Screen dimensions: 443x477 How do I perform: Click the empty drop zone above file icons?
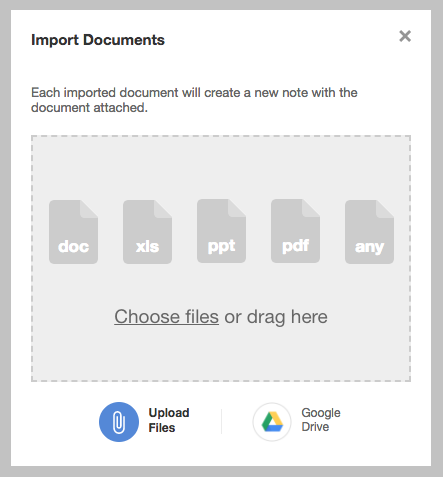pyautogui.click(x=221, y=167)
